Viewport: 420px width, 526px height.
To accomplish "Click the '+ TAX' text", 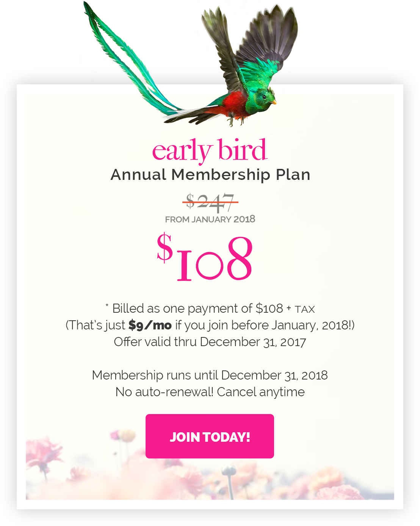I will coord(301,309).
